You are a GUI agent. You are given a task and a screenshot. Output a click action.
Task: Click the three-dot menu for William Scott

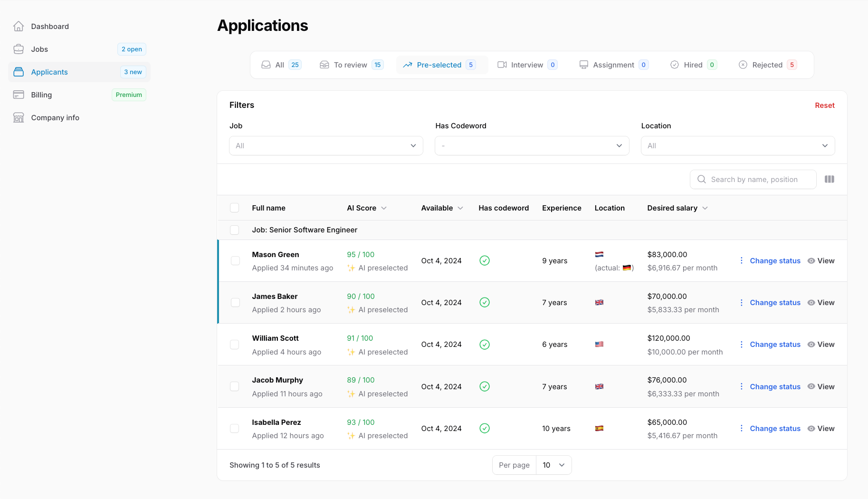pyautogui.click(x=741, y=344)
